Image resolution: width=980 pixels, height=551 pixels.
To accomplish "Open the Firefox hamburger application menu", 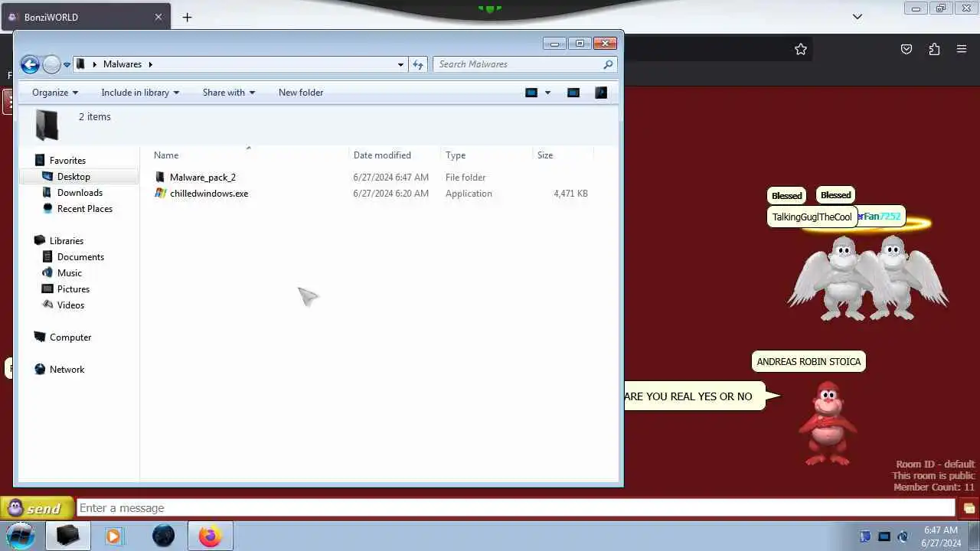I will [x=962, y=49].
